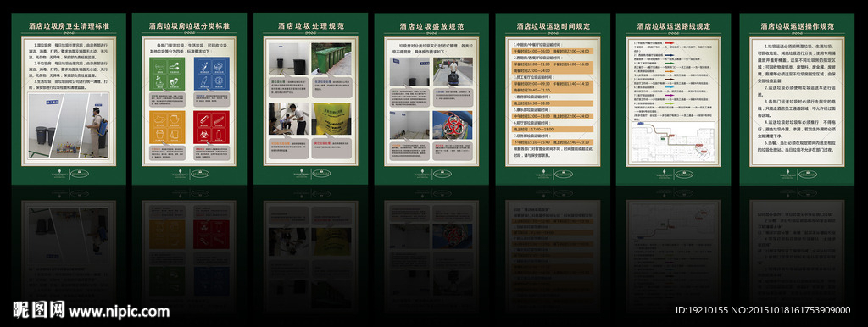Click the first orange time-slot bar

pos(552,50)
